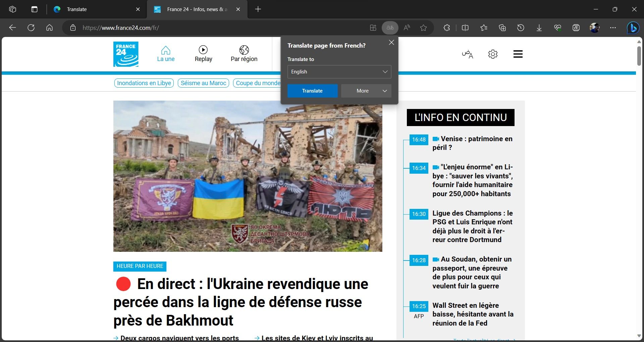Open the Collections panel
The image size is (644, 342).
[502, 28]
